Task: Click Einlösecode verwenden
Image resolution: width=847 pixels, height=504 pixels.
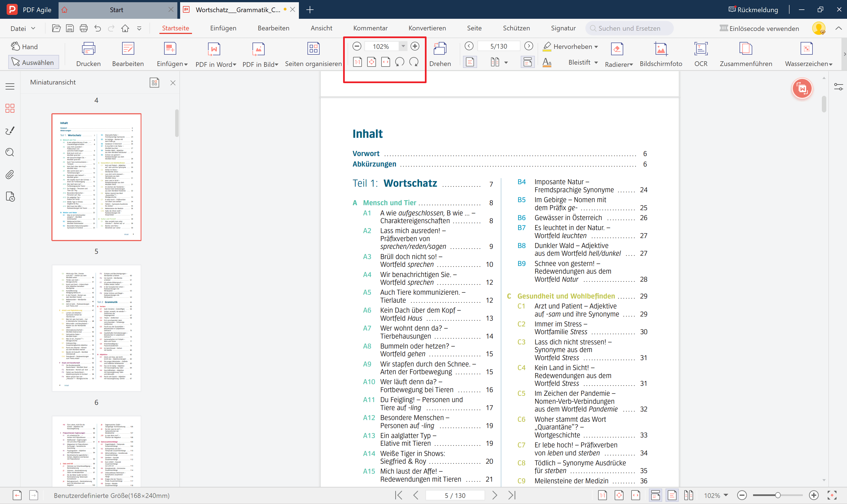Action: click(759, 28)
